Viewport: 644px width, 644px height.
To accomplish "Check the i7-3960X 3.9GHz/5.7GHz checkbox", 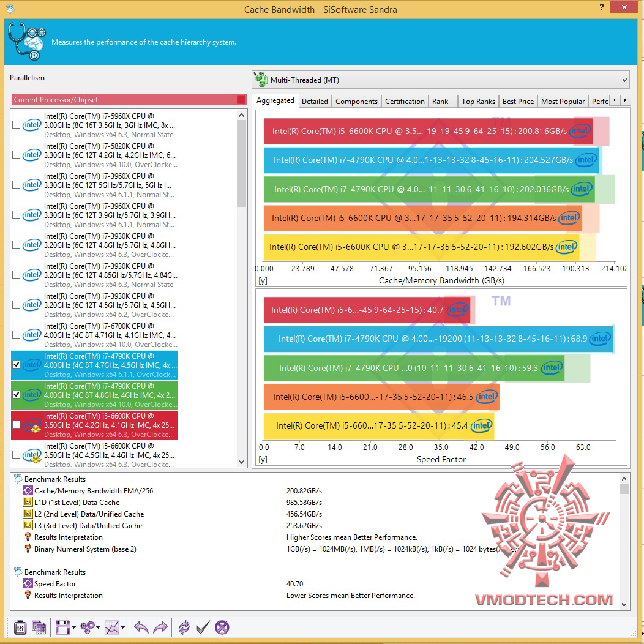I will (x=17, y=214).
